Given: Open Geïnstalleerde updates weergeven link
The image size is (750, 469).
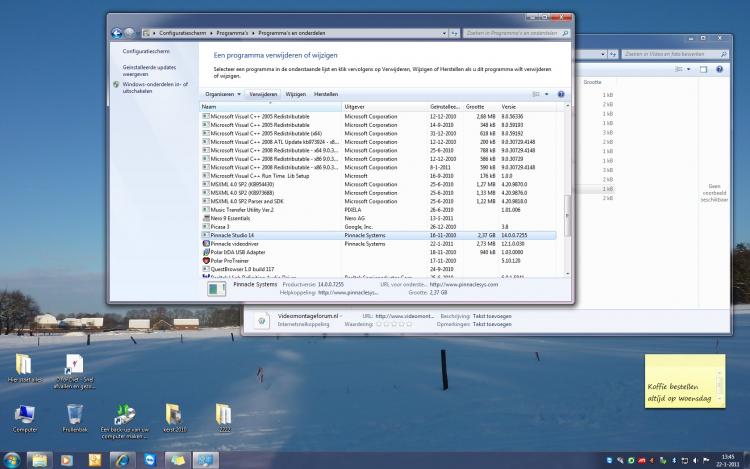Looking at the screenshot, I should click(x=148, y=70).
